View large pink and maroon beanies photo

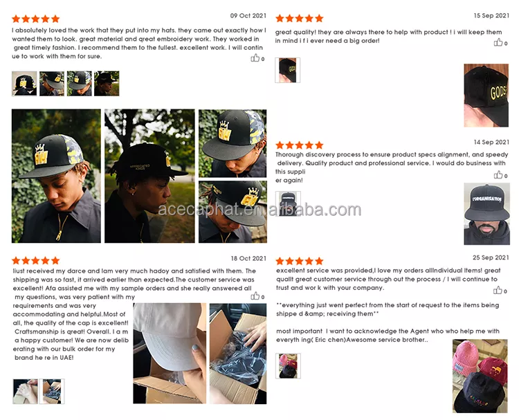[480, 376]
